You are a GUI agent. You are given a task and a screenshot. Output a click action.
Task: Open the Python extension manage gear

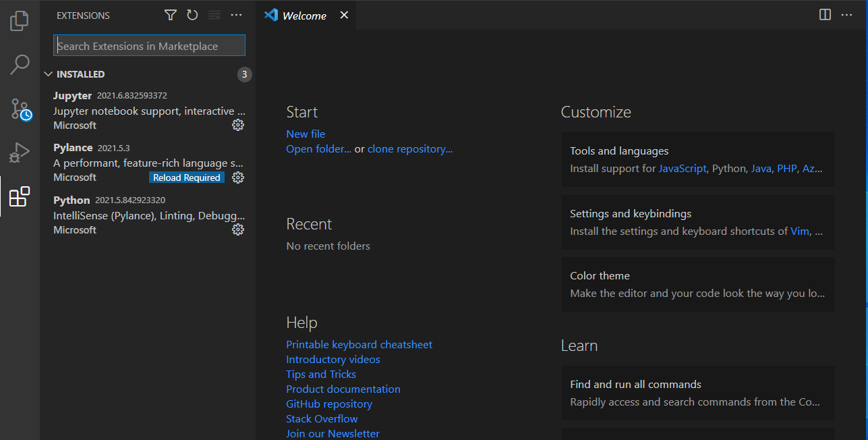[x=238, y=229]
